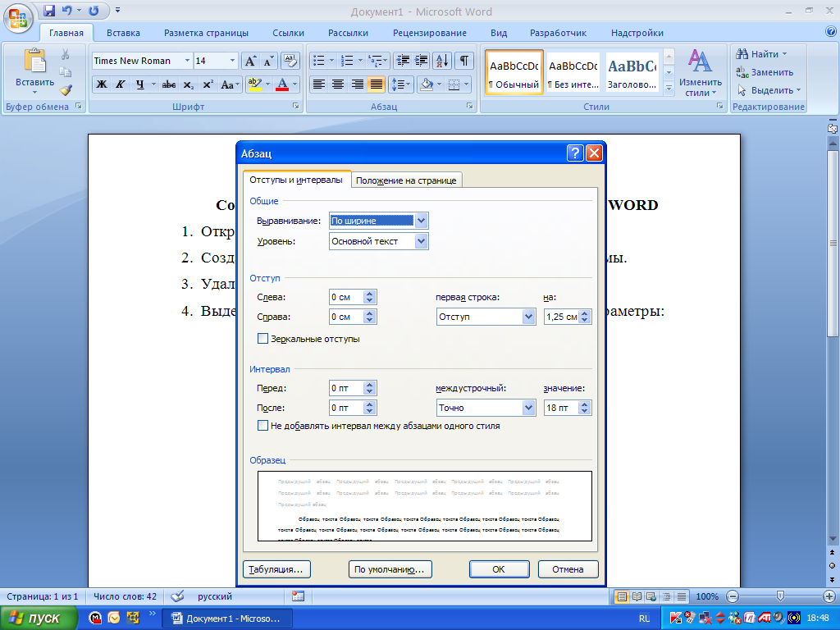The width and height of the screenshot is (840, 630).
Task: Apply subscript formatting
Action: click(x=188, y=84)
